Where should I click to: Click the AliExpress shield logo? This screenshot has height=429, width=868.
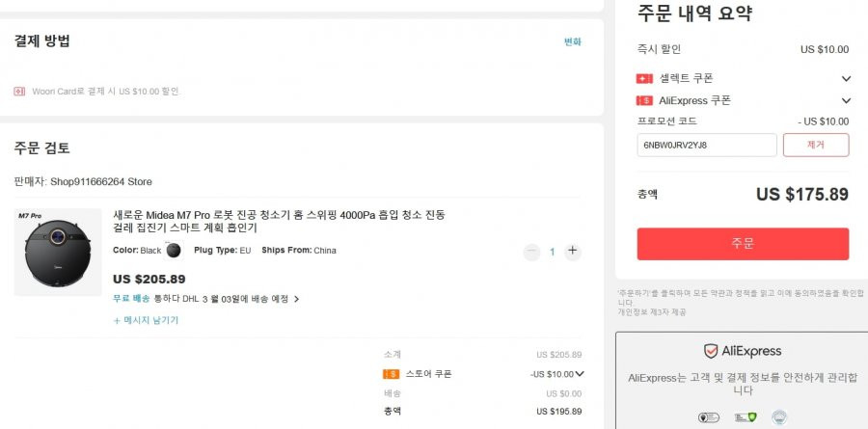[x=711, y=351]
